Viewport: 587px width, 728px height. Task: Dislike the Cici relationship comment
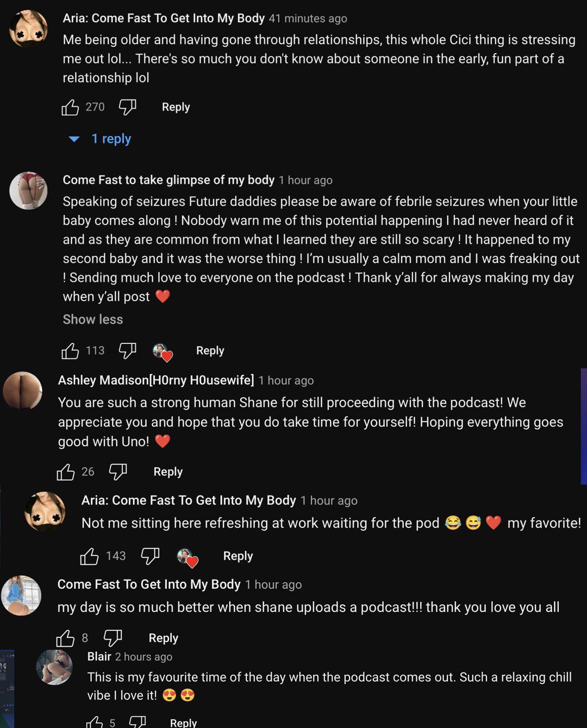pos(127,108)
